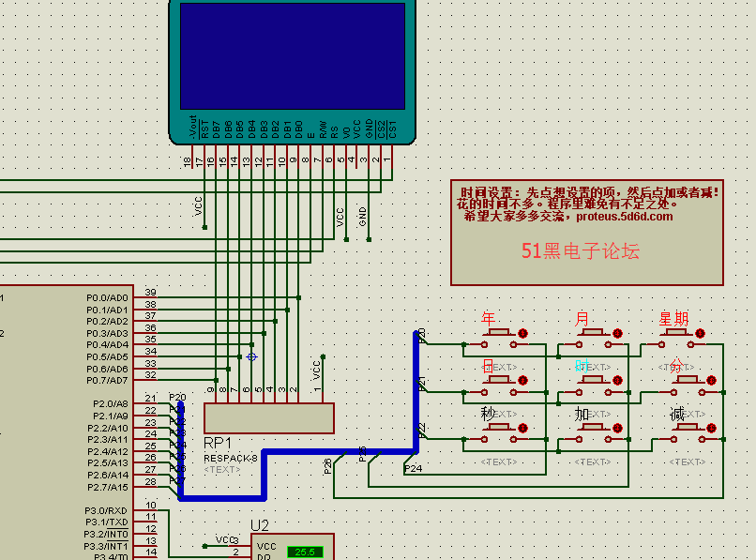The image size is (756, 560).
Task: Click the RST pin label on LCD
Action: [204, 129]
